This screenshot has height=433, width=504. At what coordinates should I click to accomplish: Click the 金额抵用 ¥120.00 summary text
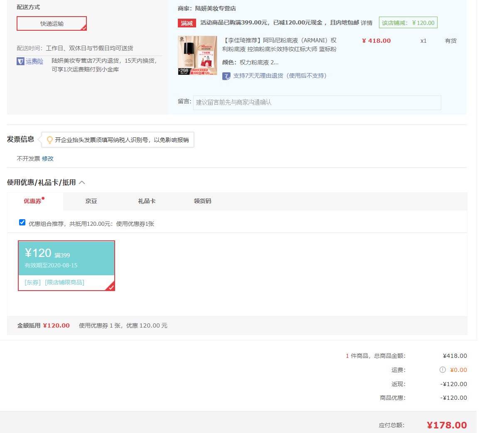(44, 325)
